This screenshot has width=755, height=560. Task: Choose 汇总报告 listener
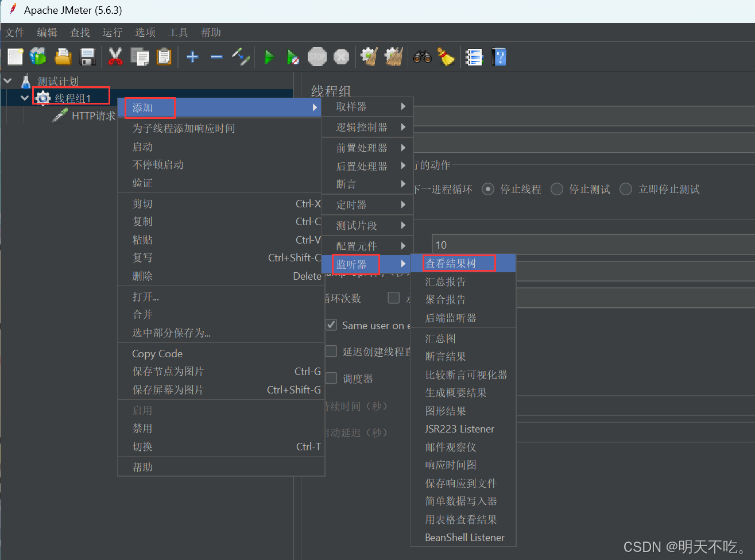coord(463,281)
